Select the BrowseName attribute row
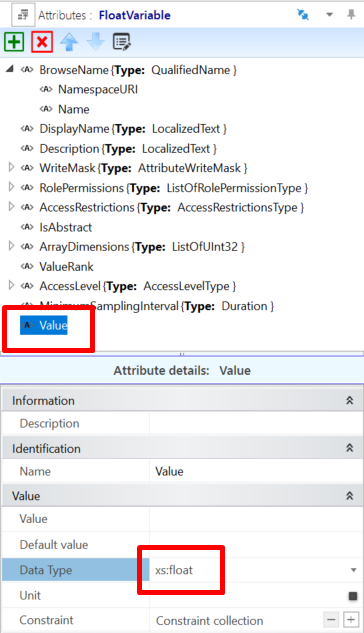This screenshot has width=364, height=633. (138, 70)
